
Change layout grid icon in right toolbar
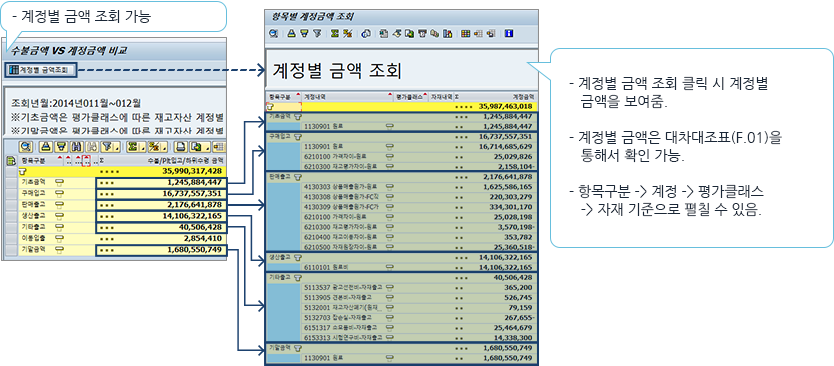coord(465,34)
